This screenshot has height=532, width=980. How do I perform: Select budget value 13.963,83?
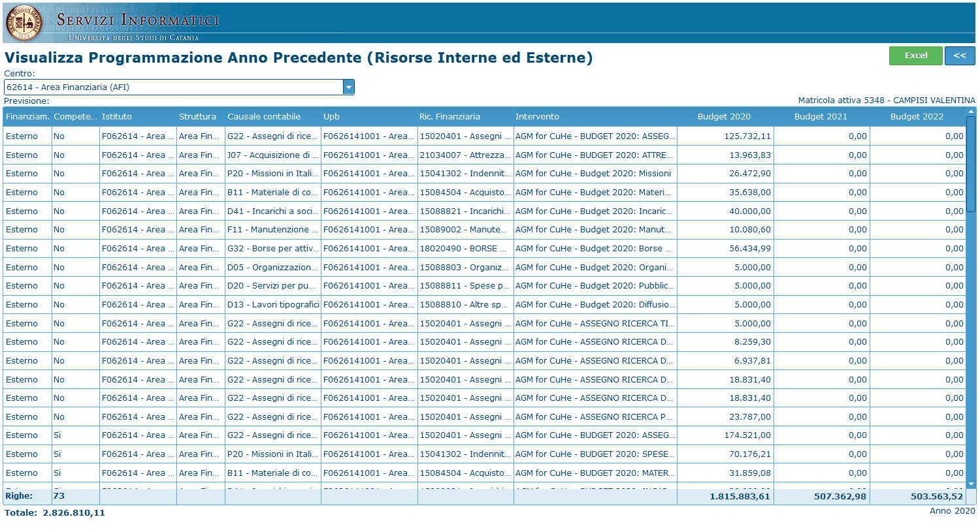pos(725,155)
